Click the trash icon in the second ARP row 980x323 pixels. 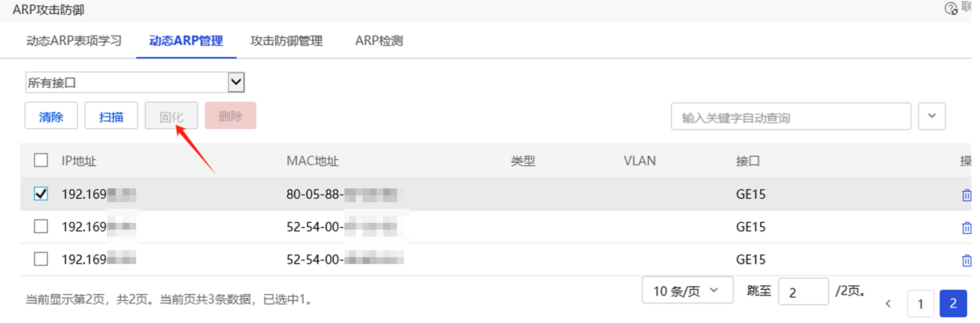(x=966, y=228)
